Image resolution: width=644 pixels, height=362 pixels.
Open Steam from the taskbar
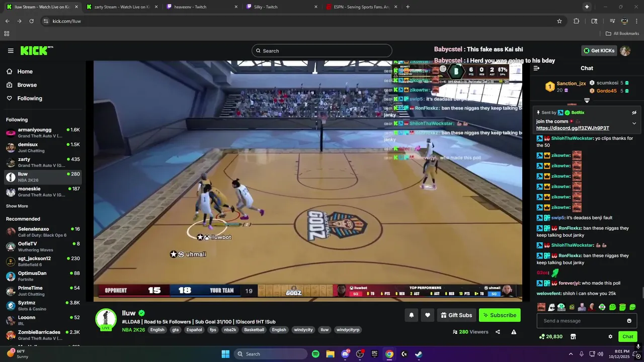coord(419,354)
